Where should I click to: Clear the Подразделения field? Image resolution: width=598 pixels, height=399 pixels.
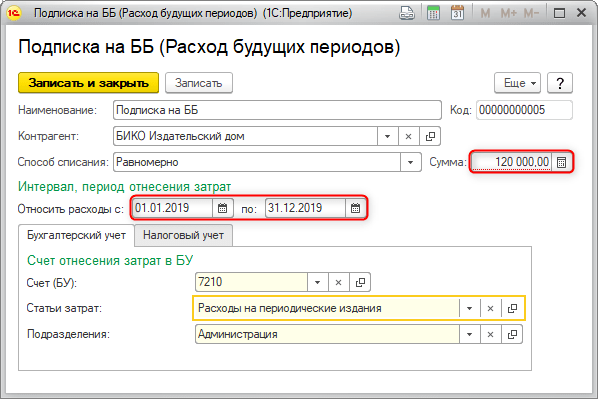(x=490, y=334)
